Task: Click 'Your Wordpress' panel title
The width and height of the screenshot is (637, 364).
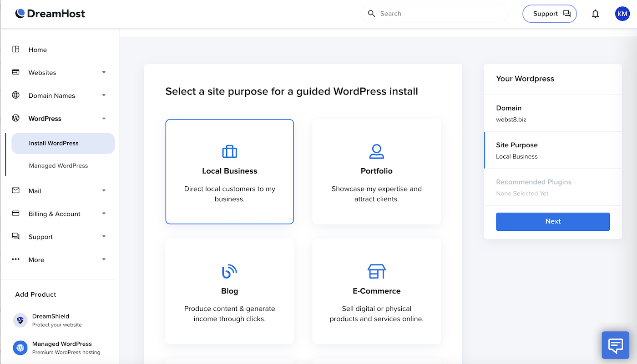Action: (x=525, y=79)
